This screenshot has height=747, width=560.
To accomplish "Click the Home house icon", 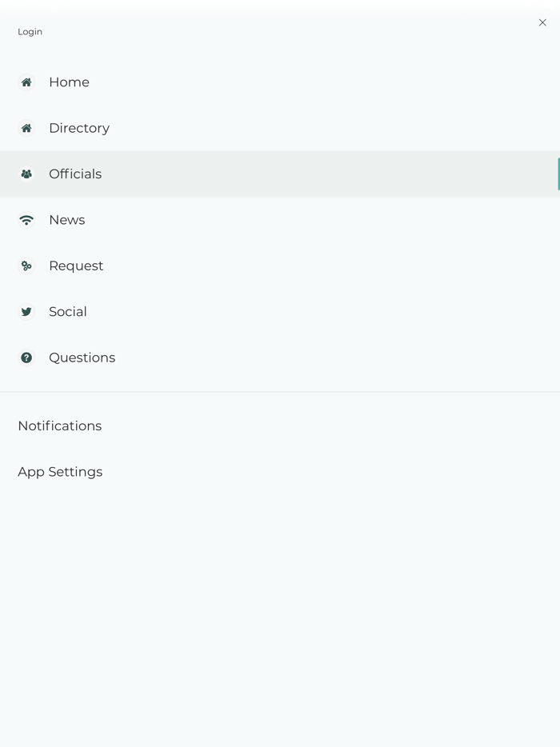I will tap(26, 82).
